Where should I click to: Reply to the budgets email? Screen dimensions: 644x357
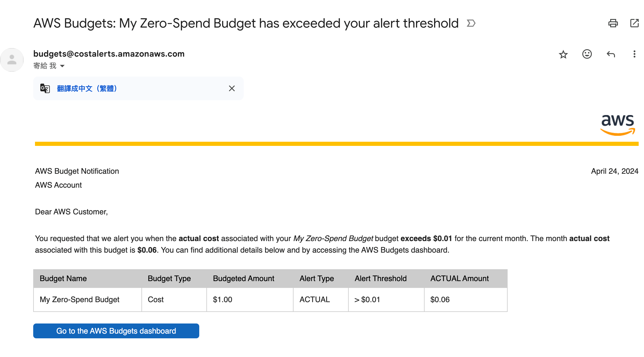[x=611, y=54]
